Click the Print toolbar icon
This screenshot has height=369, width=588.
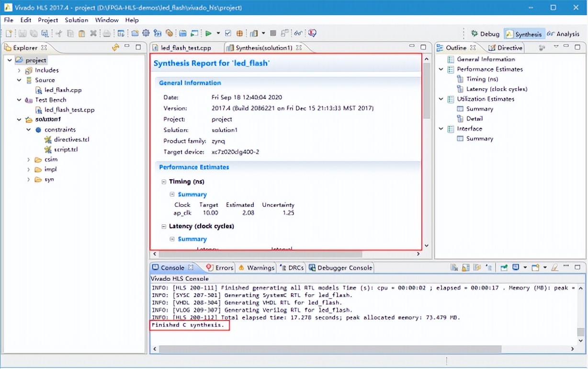click(x=107, y=33)
